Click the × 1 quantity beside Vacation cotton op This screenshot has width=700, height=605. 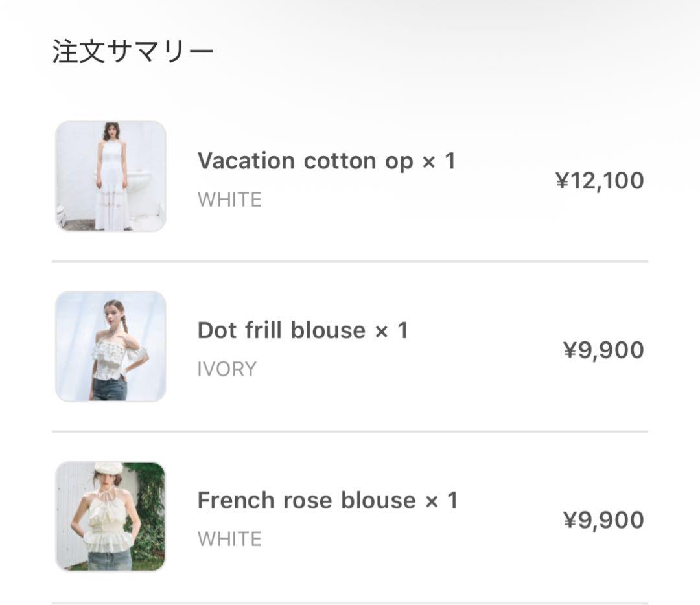coord(439,161)
